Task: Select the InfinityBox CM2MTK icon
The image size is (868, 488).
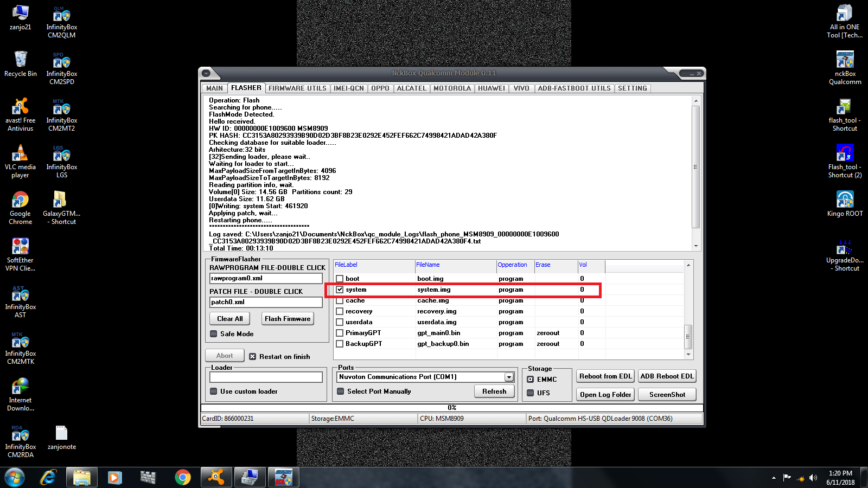Action: coord(21,348)
